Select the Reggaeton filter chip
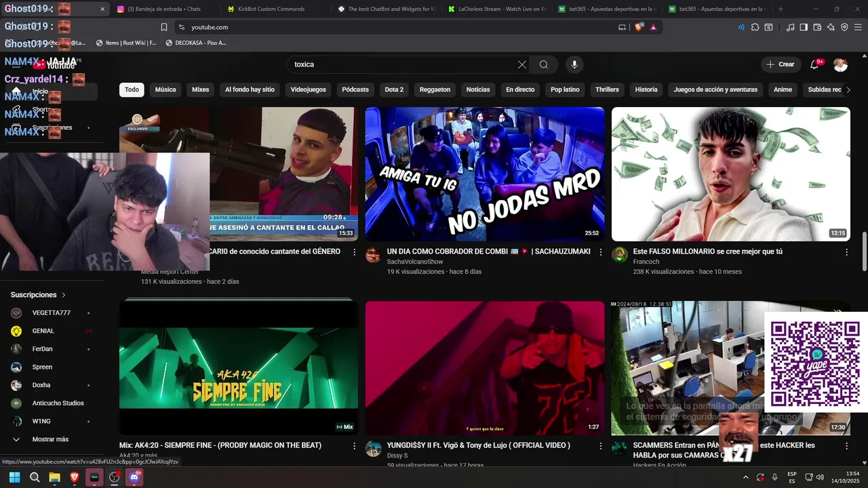This screenshot has height=488, width=868. (435, 89)
